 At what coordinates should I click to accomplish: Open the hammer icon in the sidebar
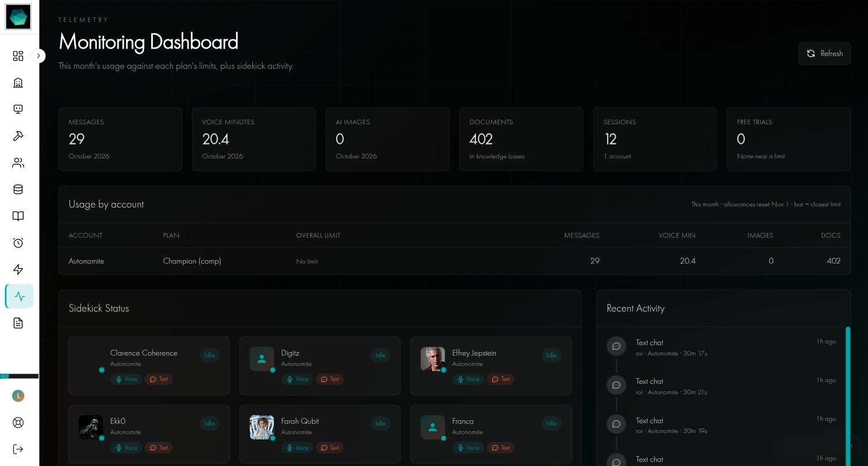(x=18, y=136)
